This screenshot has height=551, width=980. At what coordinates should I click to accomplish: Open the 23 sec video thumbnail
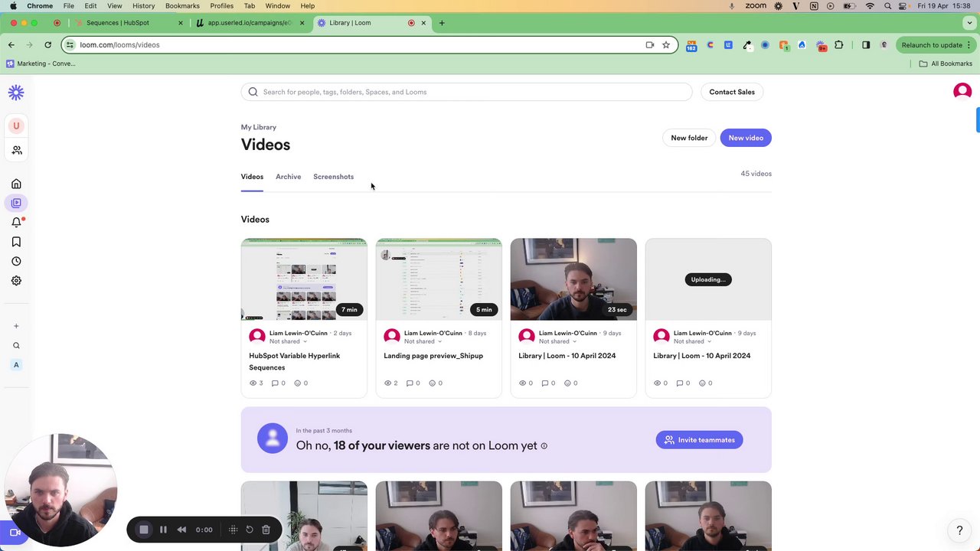pos(573,279)
